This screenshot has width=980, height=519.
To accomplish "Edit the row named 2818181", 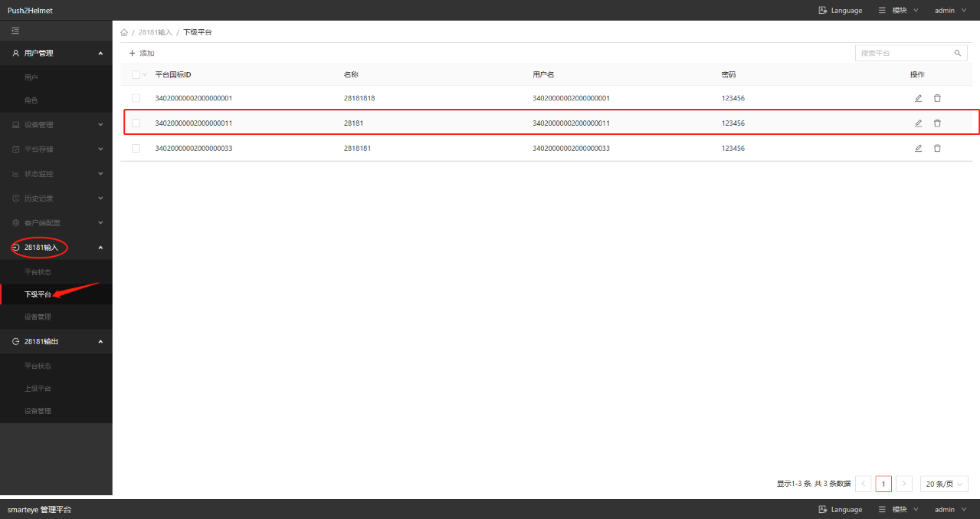I will [x=918, y=148].
